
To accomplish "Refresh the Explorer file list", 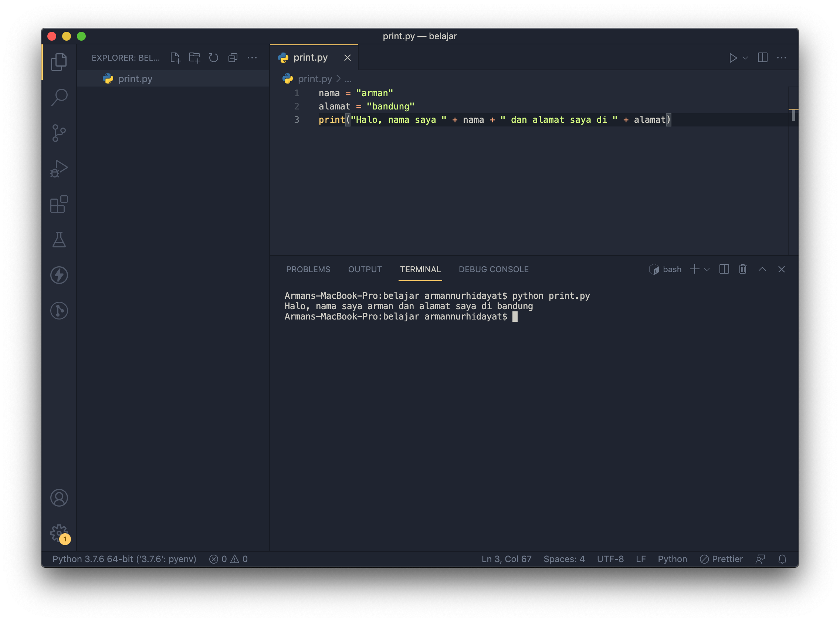I will tap(213, 58).
